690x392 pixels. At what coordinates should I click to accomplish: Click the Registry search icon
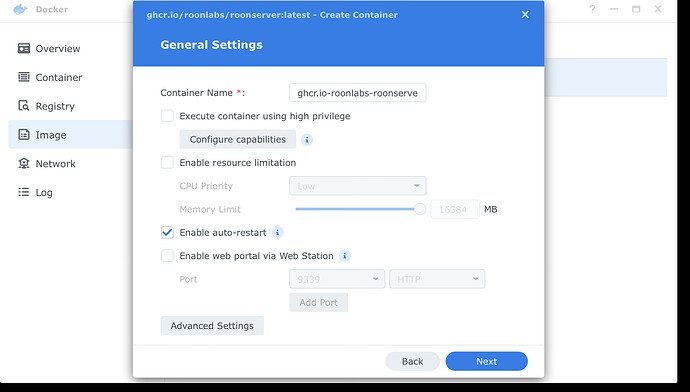(x=24, y=106)
